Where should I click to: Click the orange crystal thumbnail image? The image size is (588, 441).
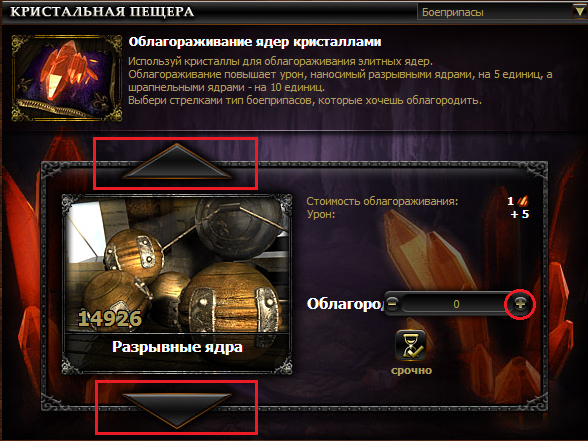(67, 78)
